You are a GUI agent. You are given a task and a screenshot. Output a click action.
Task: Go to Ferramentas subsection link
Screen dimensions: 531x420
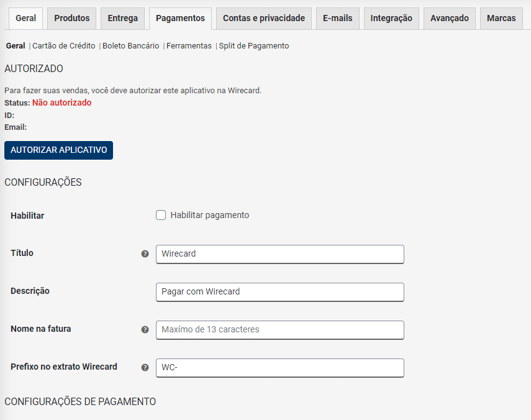pos(189,46)
